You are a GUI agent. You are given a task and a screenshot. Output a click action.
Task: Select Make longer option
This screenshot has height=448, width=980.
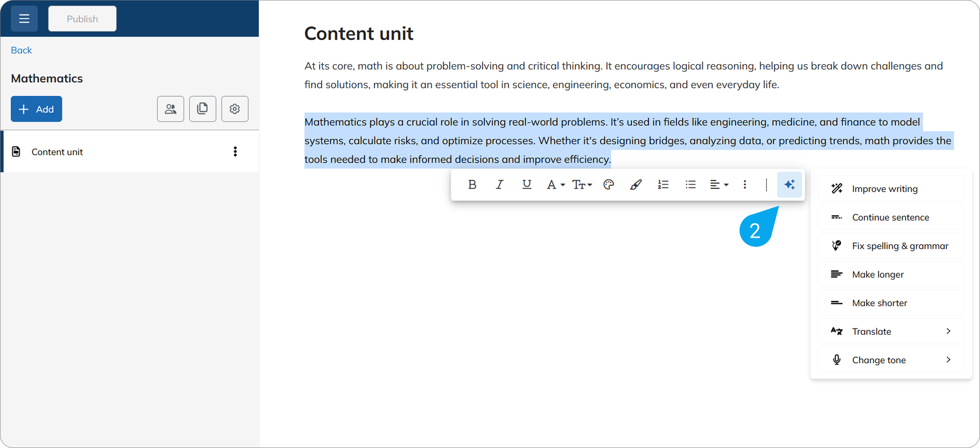coord(891,274)
